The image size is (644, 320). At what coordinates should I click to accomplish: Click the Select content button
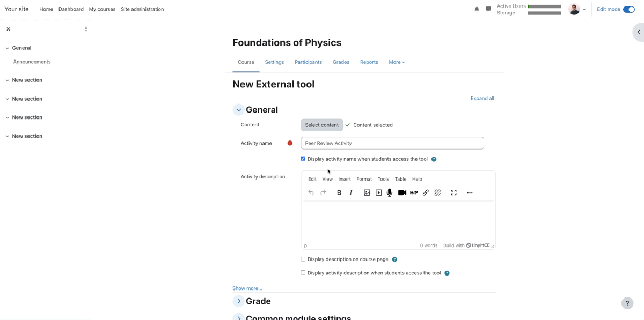(x=321, y=124)
